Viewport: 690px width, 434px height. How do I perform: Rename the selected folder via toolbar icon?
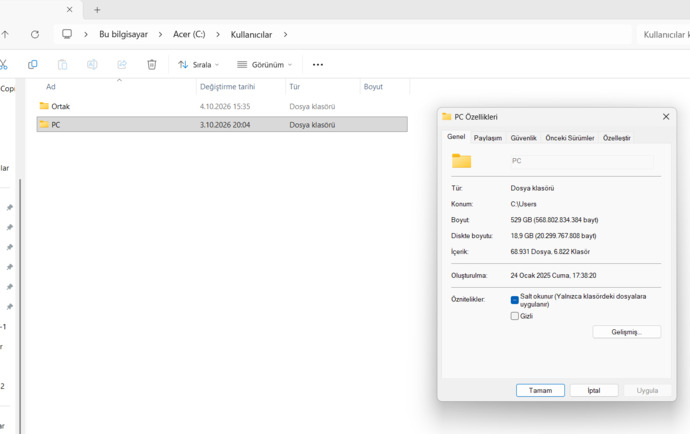click(92, 65)
